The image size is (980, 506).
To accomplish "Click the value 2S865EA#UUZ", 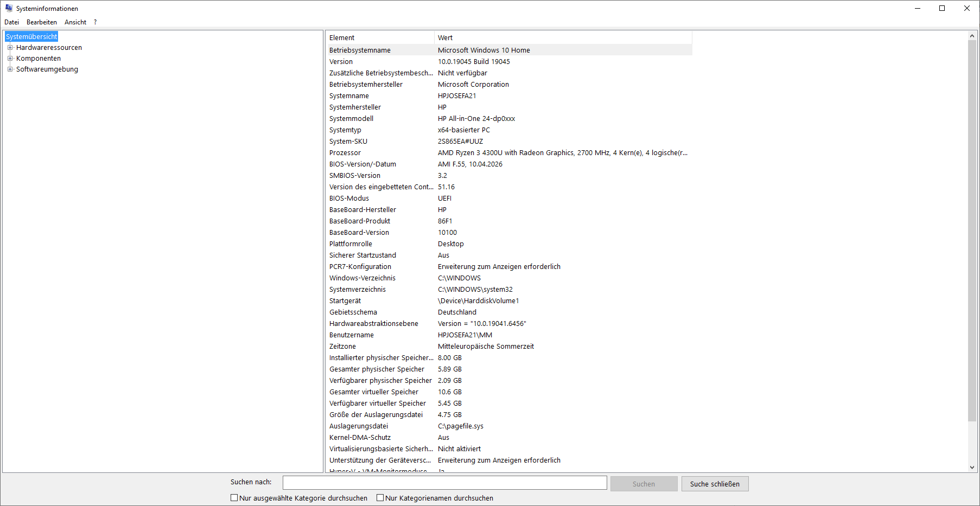I will point(460,141).
